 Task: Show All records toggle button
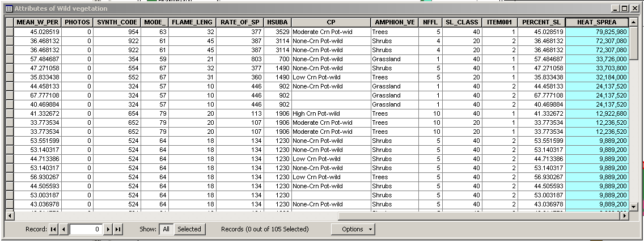[166, 229]
